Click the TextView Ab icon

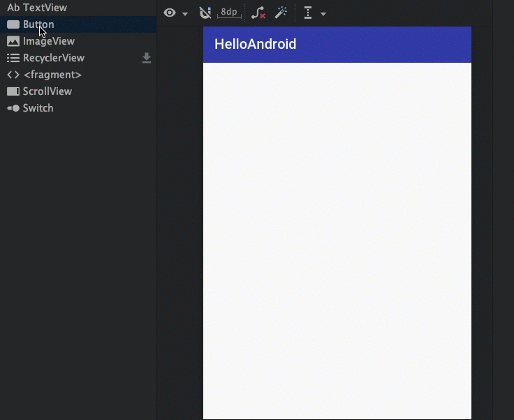(x=13, y=8)
